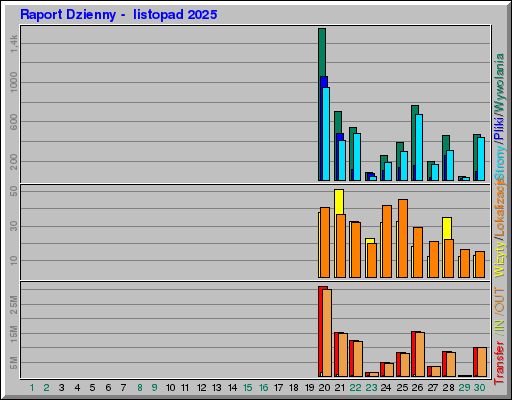
Task: Click the '1,4k' y-axis value
Action: click(14, 44)
